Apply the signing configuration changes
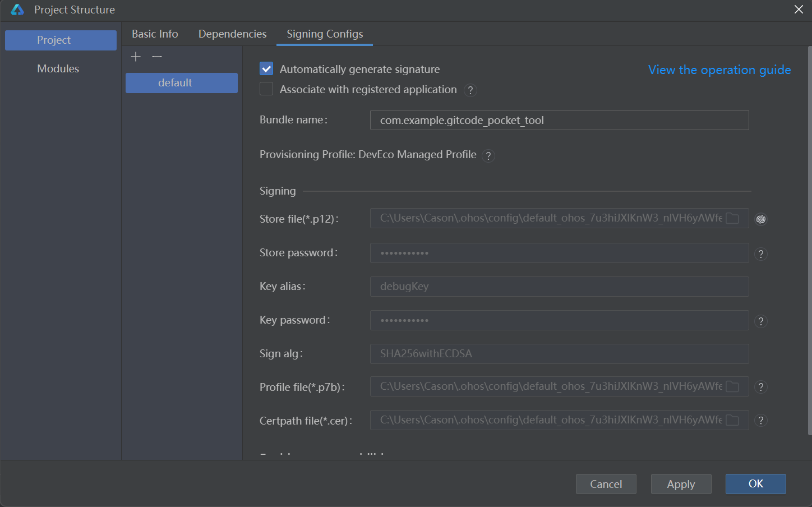 tap(681, 483)
